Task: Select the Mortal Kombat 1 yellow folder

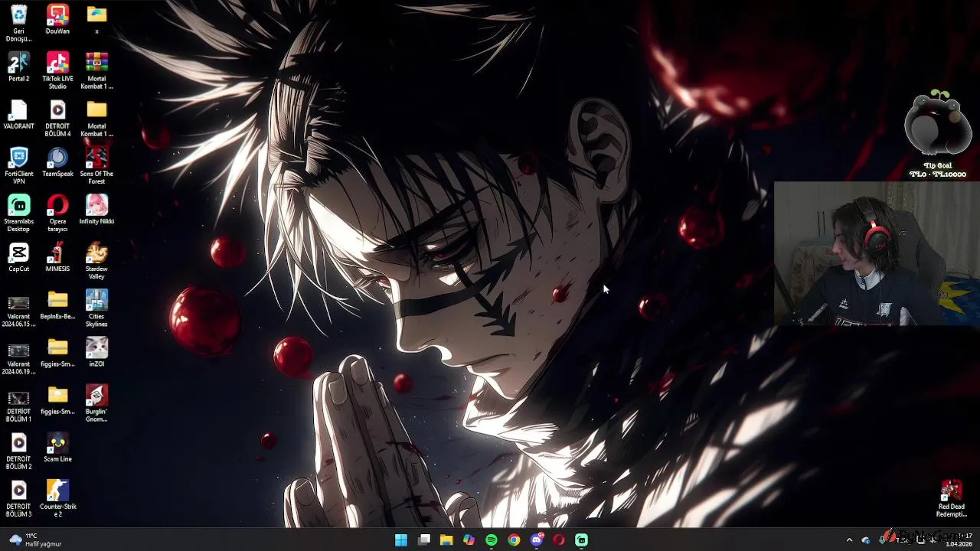Action: 96,119
